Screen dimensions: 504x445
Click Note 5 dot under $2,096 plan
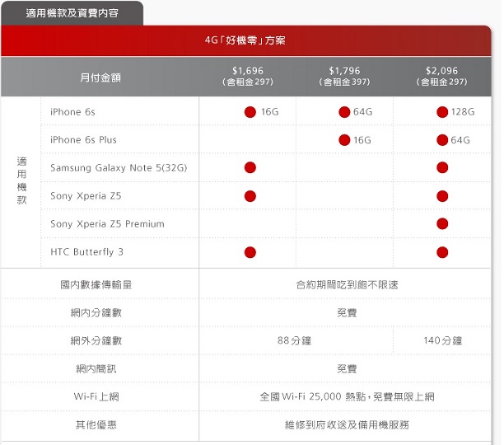[442, 167]
